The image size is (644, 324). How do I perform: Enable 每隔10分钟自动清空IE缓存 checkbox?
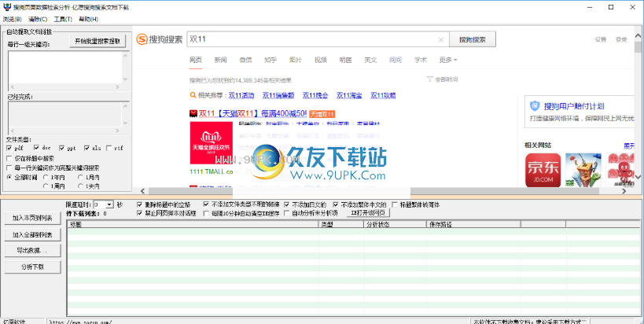click(206, 213)
